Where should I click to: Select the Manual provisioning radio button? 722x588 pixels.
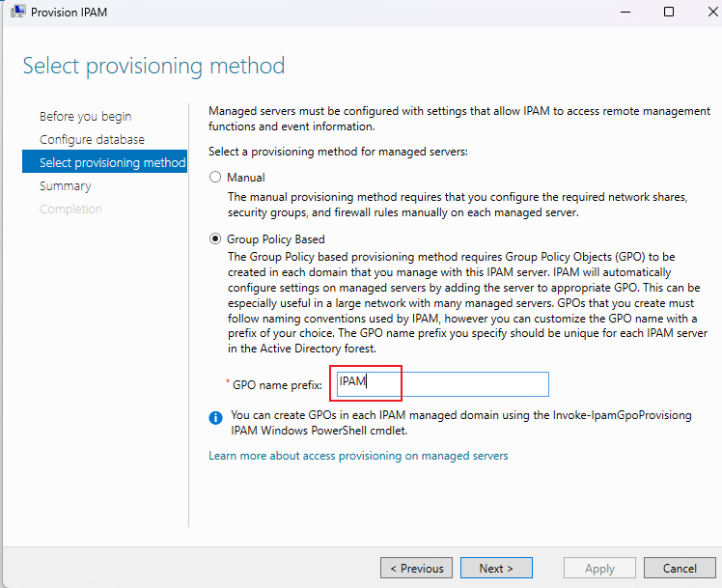click(215, 177)
